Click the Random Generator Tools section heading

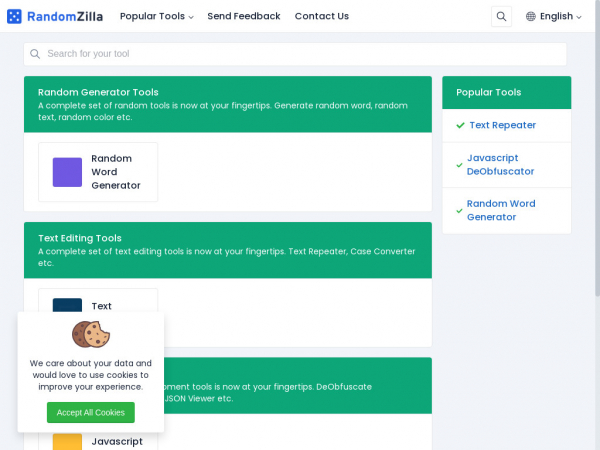(x=98, y=92)
